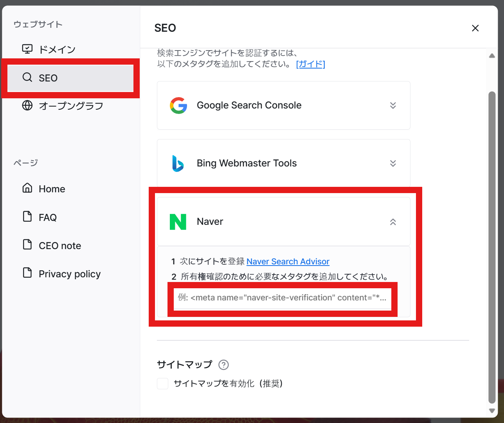Click the FAQ page document icon
This screenshot has width=504, height=423.
click(x=27, y=216)
